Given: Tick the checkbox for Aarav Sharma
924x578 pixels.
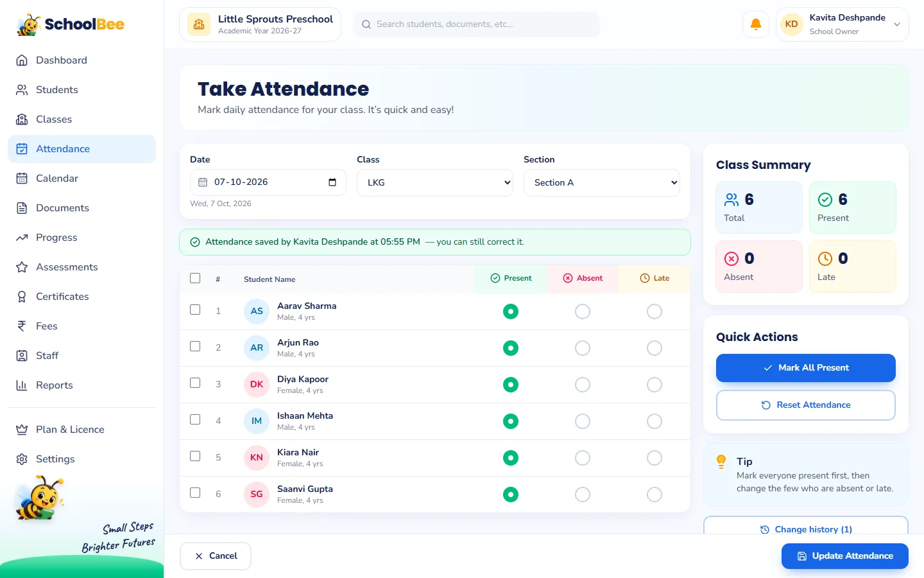Looking at the screenshot, I should [195, 310].
